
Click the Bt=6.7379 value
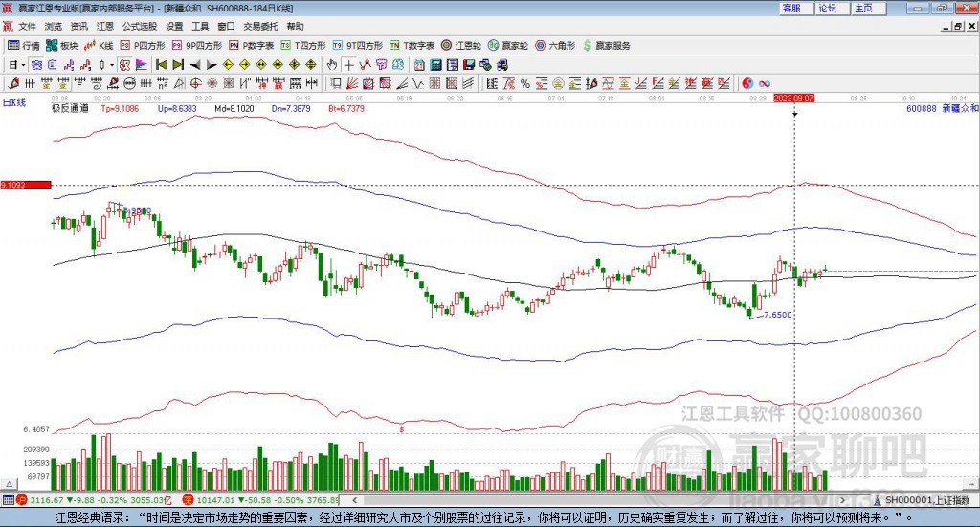tap(346, 108)
